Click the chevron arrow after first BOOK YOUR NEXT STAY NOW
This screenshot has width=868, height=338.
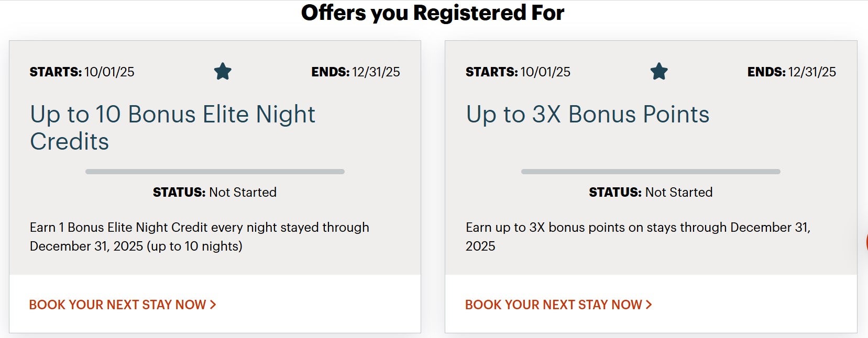click(x=214, y=304)
